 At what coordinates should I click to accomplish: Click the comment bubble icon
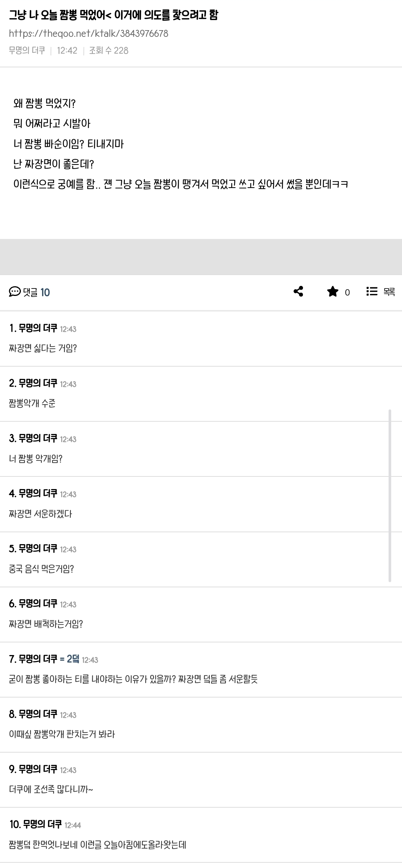point(15,292)
